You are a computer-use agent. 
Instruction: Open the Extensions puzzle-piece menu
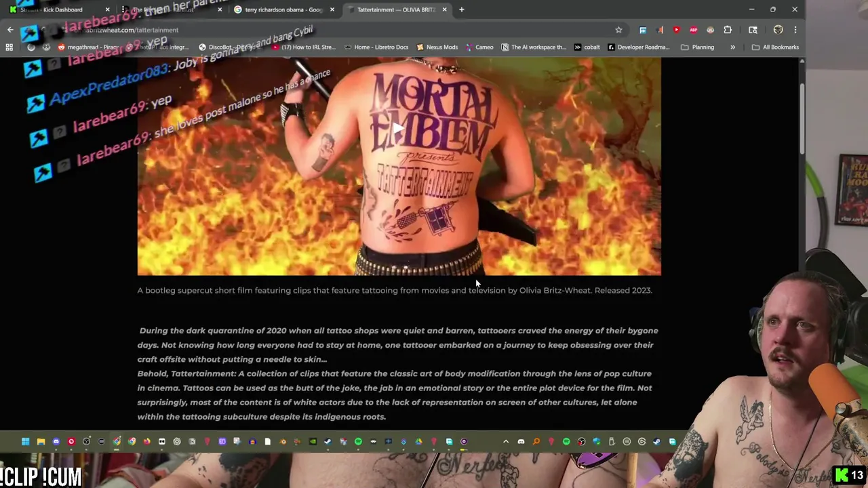(728, 30)
